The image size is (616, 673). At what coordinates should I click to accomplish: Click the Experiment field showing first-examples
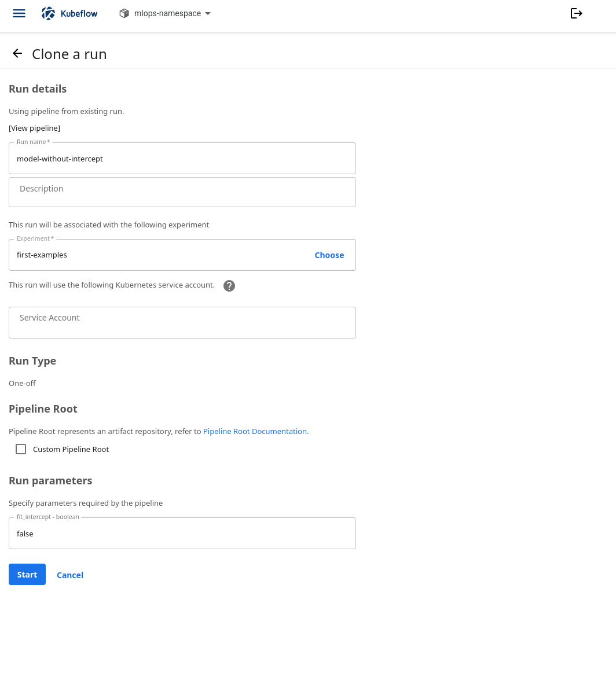click(182, 255)
